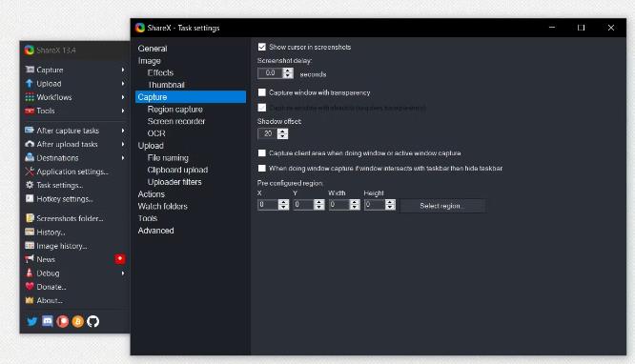Enable Capture window with transparency
The height and width of the screenshot is (364, 635).
pyautogui.click(x=262, y=92)
